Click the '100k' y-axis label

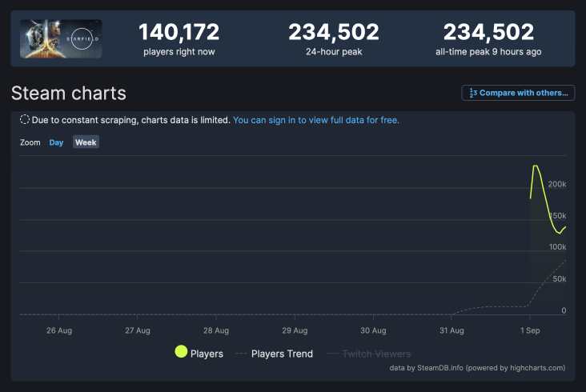557,246
